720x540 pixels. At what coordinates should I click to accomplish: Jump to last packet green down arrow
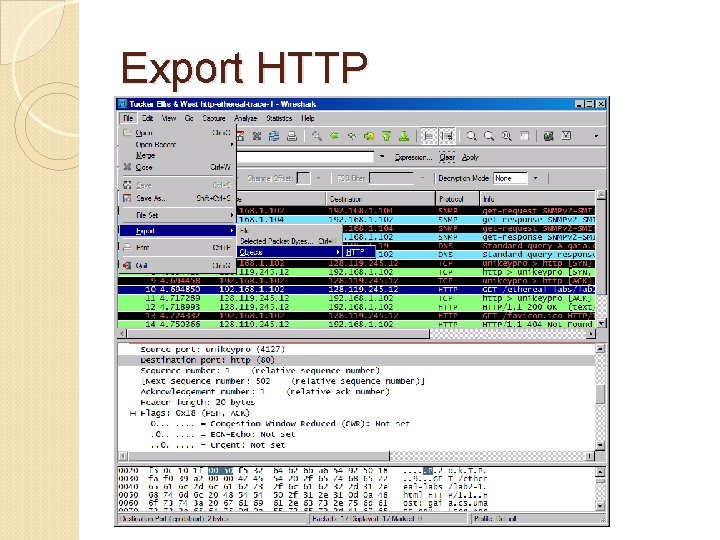coord(404,136)
